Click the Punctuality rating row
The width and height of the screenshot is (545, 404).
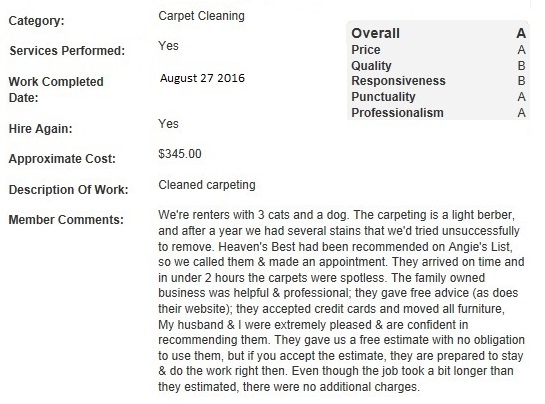tap(438, 97)
